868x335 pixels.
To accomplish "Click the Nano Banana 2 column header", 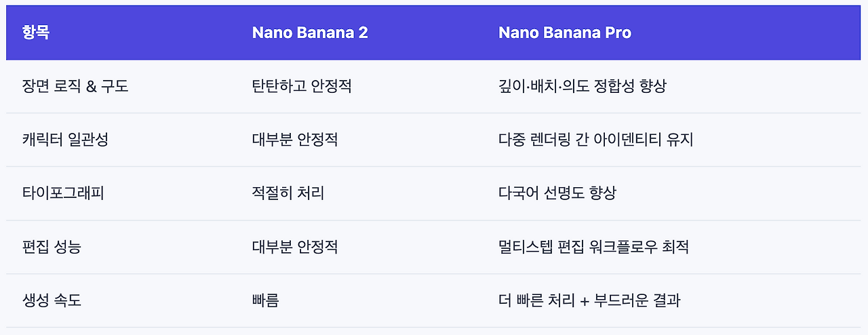I will pyautogui.click(x=310, y=33).
